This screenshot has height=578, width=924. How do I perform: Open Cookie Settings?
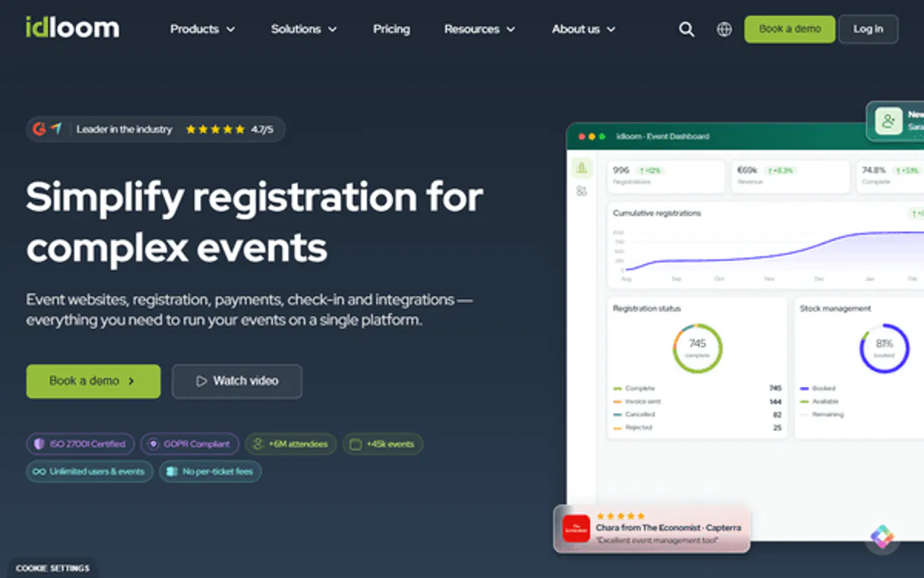(52, 568)
